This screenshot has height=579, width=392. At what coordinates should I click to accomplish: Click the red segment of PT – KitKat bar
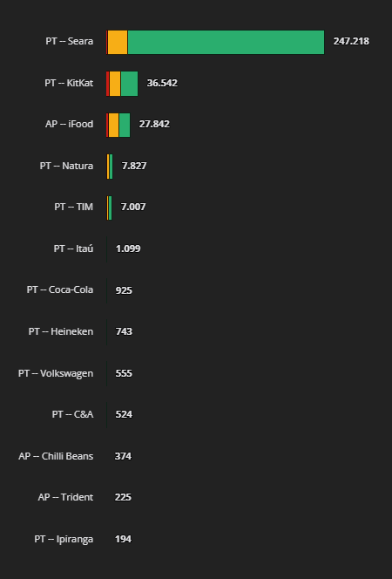(108, 84)
